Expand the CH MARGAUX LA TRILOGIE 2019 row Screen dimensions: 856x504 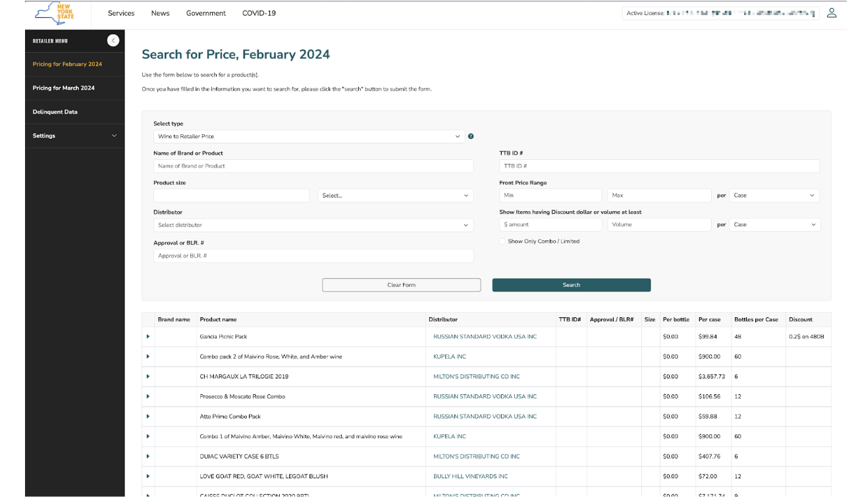pyautogui.click(x=147, y=376)
